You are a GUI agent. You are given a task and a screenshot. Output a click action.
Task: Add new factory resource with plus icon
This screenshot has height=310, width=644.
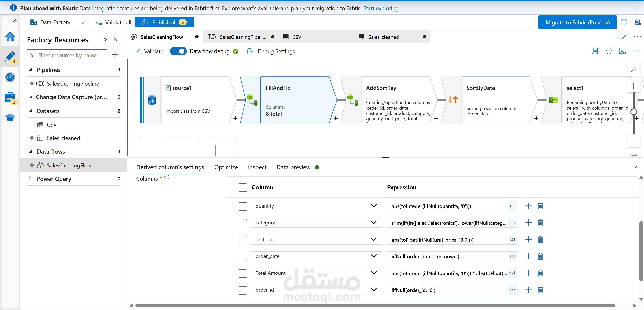[115, 55]
